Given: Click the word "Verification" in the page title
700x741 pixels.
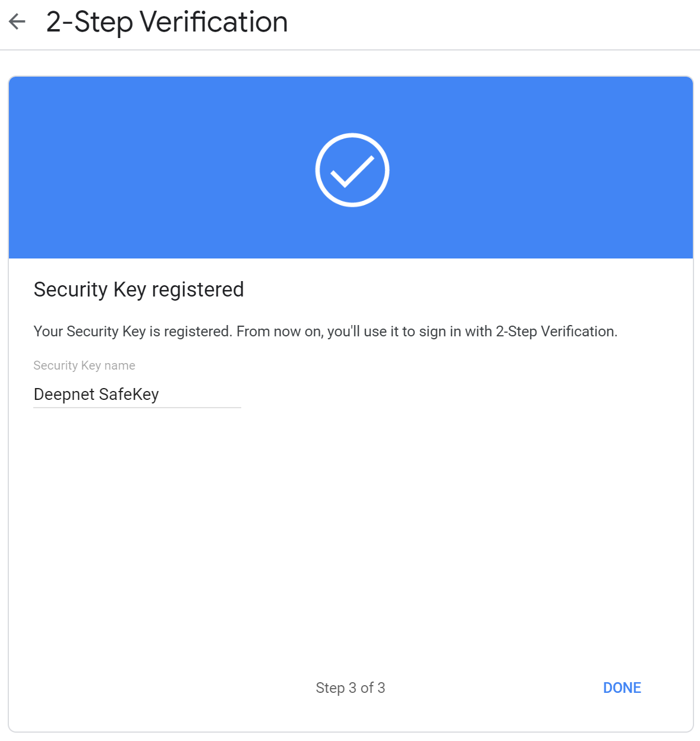Looking at the screenshot, I should pos(214,22).
